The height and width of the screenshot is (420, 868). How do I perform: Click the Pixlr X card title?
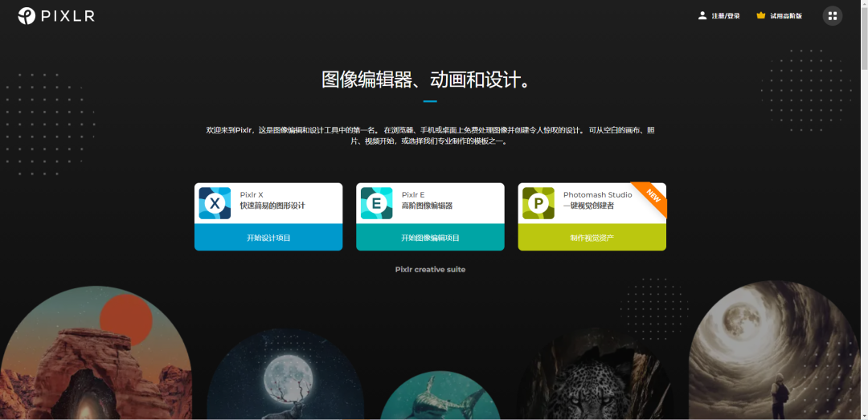click(252, 195)
